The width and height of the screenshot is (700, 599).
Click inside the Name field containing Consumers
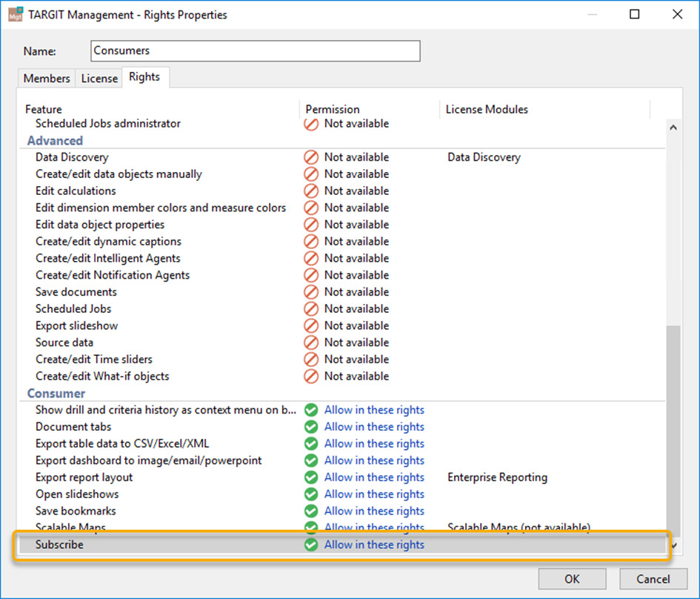[256, 51]
